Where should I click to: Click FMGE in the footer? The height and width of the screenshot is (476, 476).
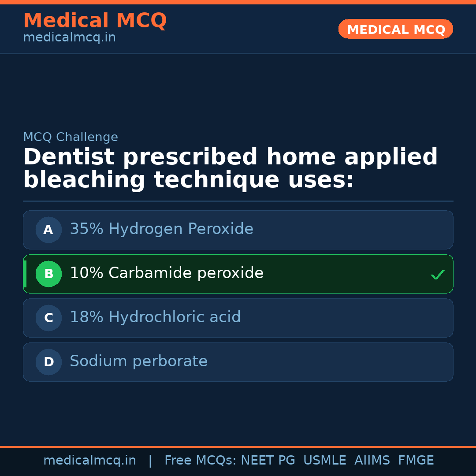416,461
